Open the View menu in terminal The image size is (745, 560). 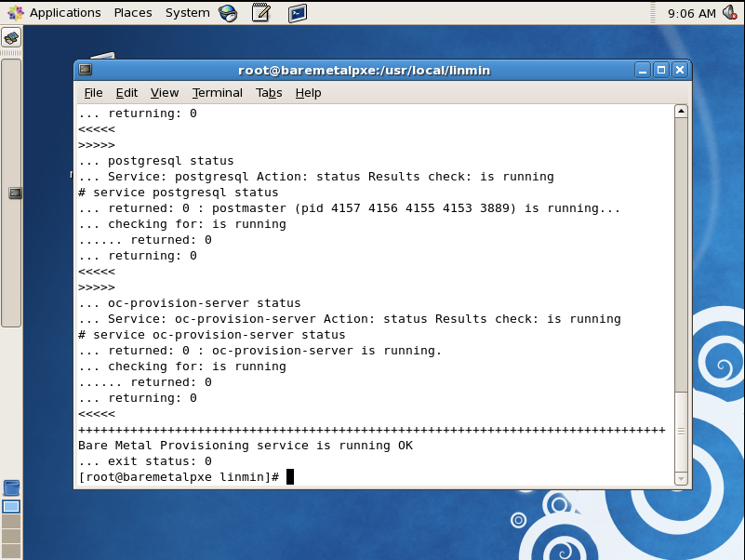[165, 93]
